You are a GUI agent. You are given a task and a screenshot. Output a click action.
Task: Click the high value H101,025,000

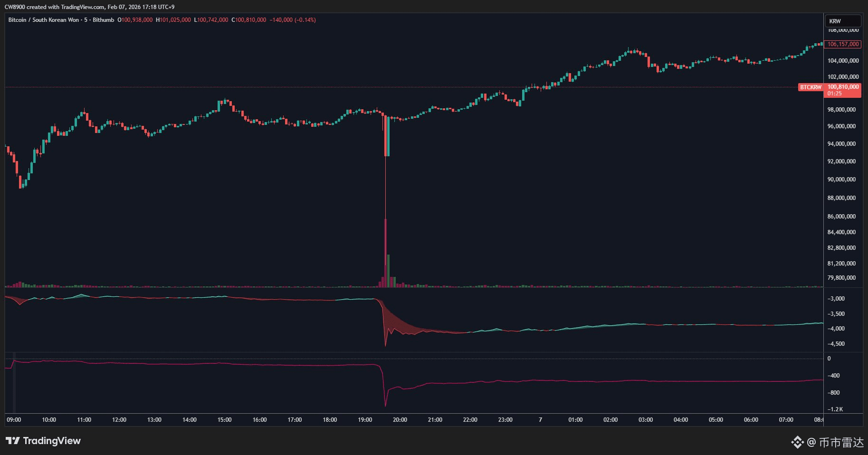[173, 20]
